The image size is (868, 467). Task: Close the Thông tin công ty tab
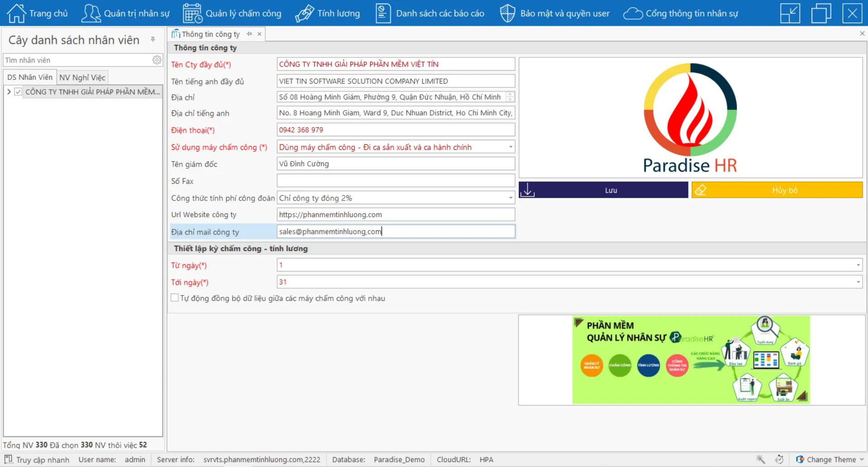(259, 34)
